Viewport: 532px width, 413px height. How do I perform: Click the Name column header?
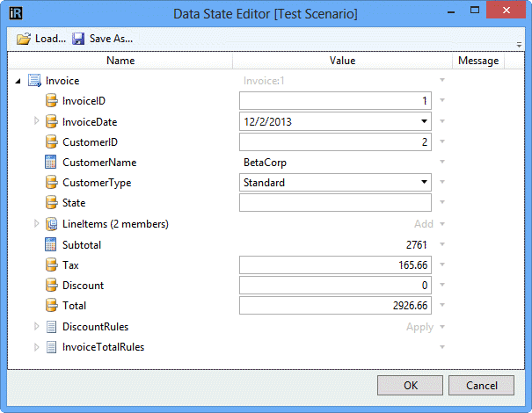pos(120,61)
